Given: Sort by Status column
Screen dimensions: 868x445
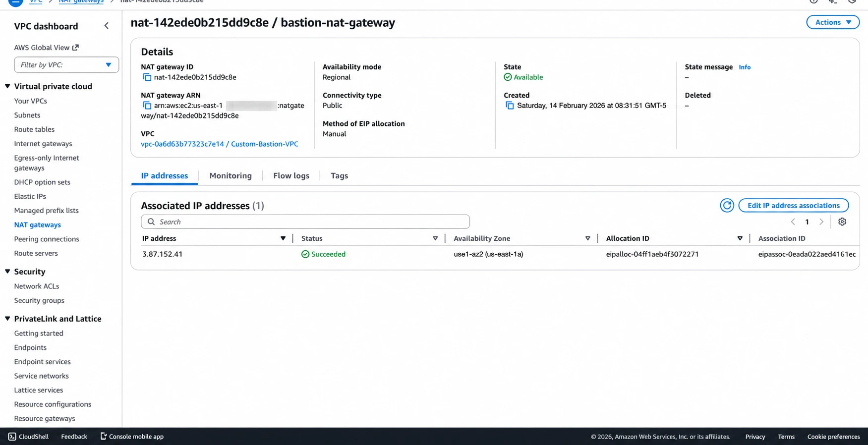Looking at the screenshot, I should click(x=435, y=238).
